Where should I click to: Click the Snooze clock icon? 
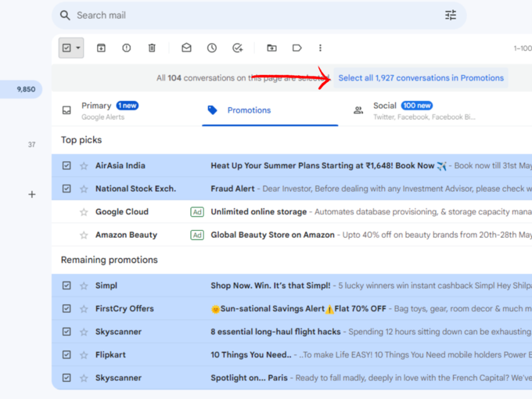tap(212, 48)
